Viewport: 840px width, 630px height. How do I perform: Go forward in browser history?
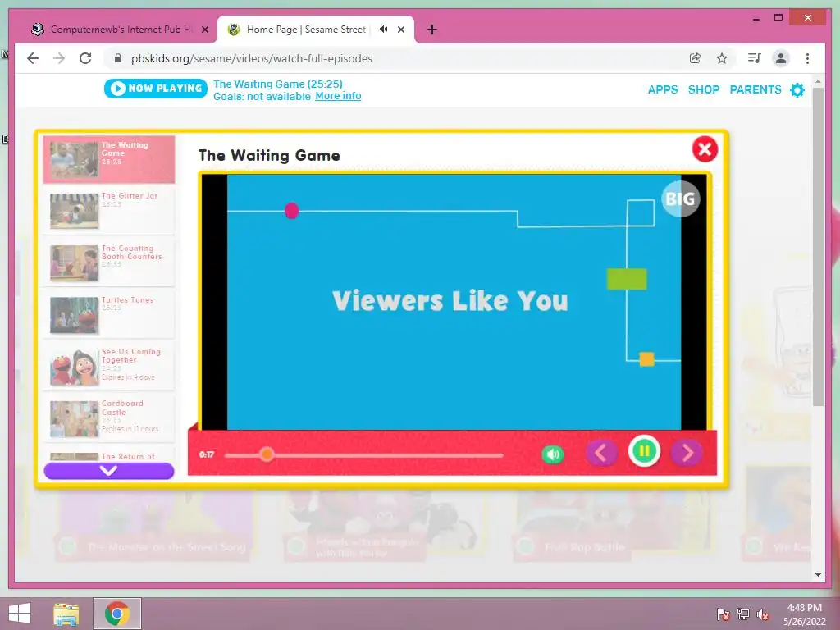tap(59, 58)
